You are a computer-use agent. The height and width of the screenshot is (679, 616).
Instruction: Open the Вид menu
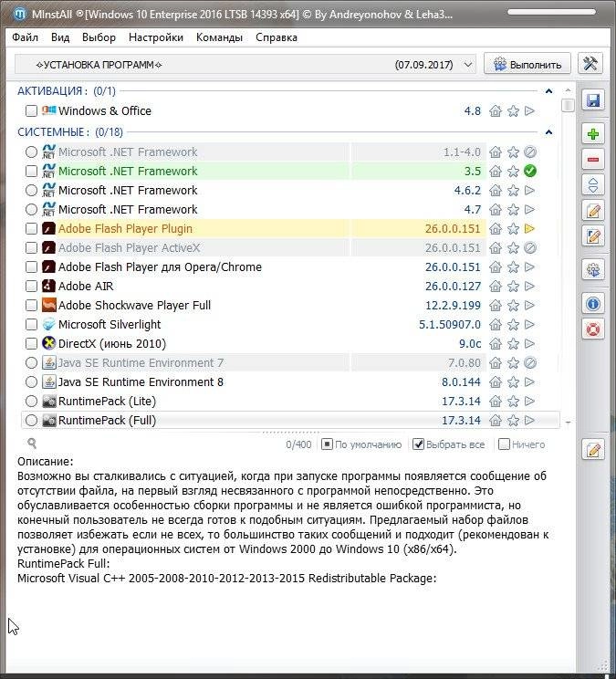click(60, 37)
